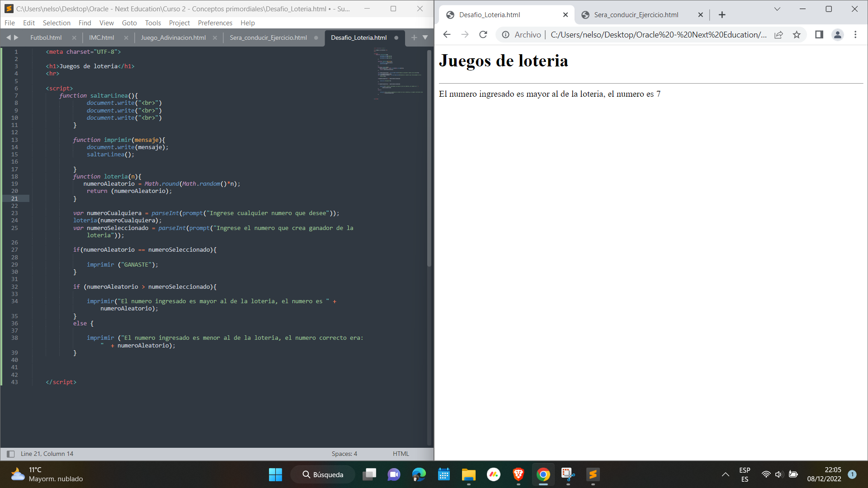The image size is (868, 488).
Task: Open the Goto menu
Action: (x=129, y=23)
